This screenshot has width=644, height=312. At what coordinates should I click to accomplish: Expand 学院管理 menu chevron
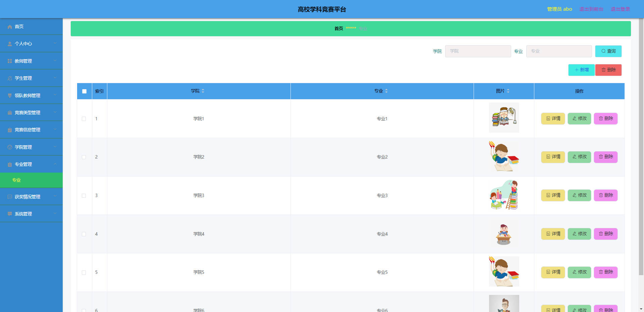(x=55, y=147)
